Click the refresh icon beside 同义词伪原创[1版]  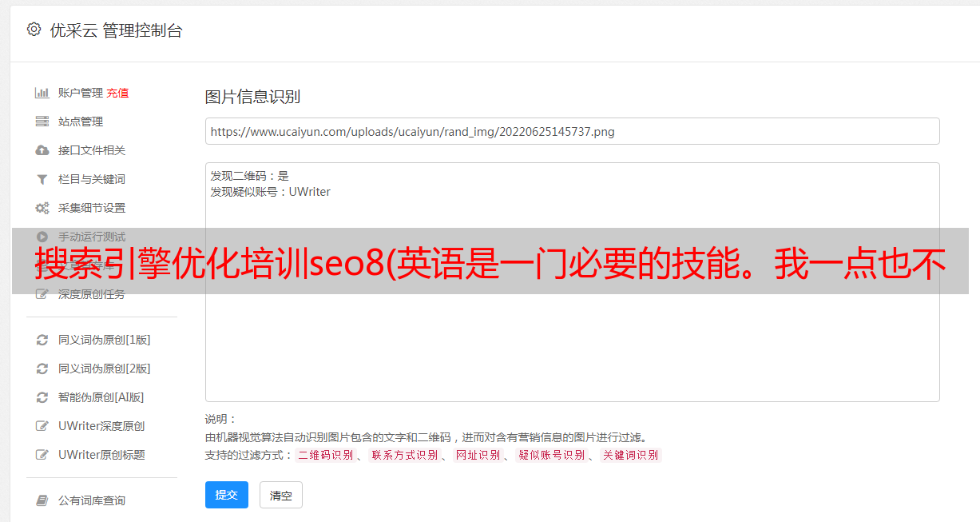tap(42, 340)
